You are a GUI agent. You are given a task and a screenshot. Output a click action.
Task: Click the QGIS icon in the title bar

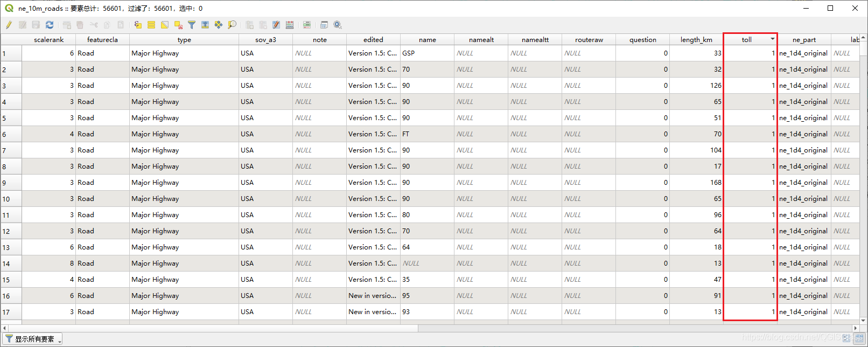pyautogui.click(x=9, y=8)
